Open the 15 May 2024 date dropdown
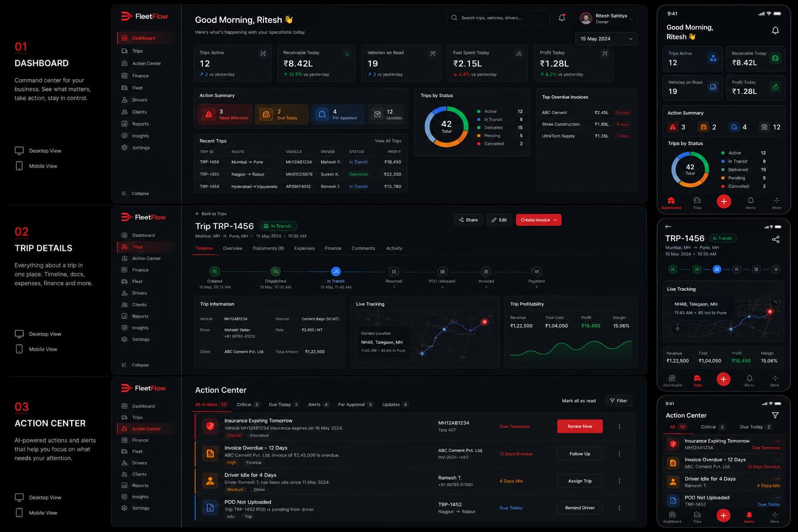Image resolution: width=798 pixels, height=532 pixels. [x=606, y=39]
